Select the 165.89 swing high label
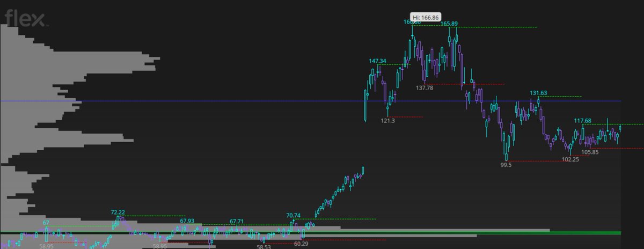This screenshot has height=249, width=644. pos(449,24)
